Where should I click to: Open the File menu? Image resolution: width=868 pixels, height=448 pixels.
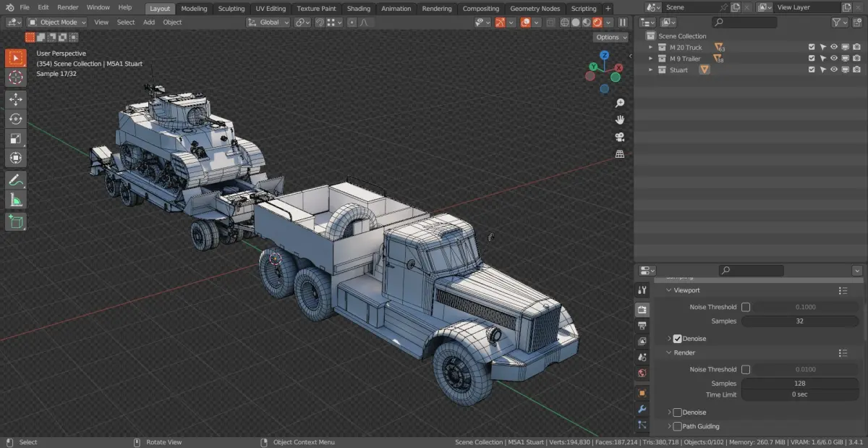tap(25, 7)
